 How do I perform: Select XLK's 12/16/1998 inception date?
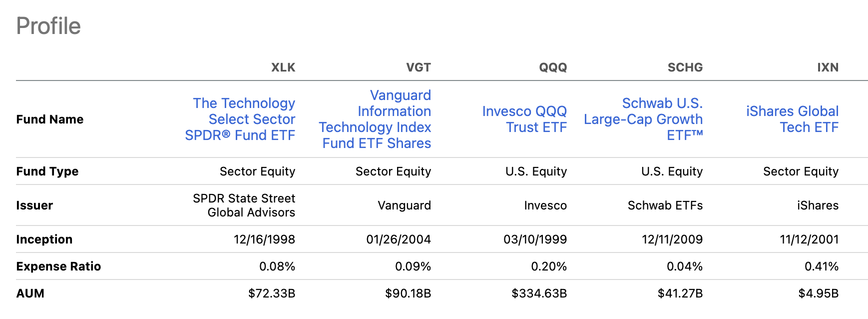[264, 239]
